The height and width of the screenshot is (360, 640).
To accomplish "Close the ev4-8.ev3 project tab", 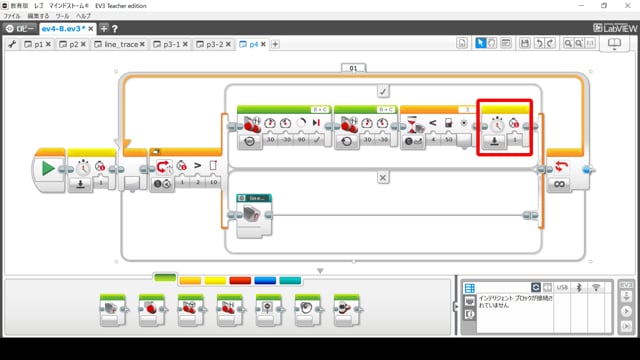I will pos(91,29).
